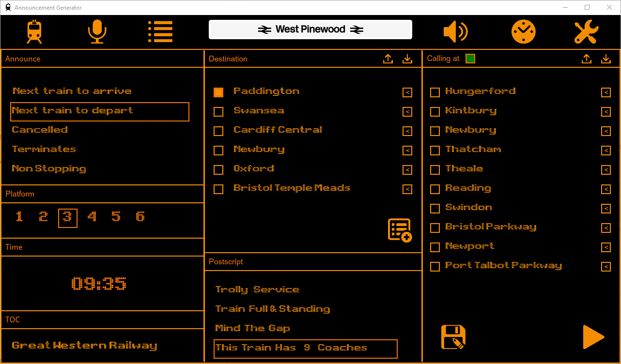
Task: Open the wrench and screwdriver settings icon
Action: (587, 32)
